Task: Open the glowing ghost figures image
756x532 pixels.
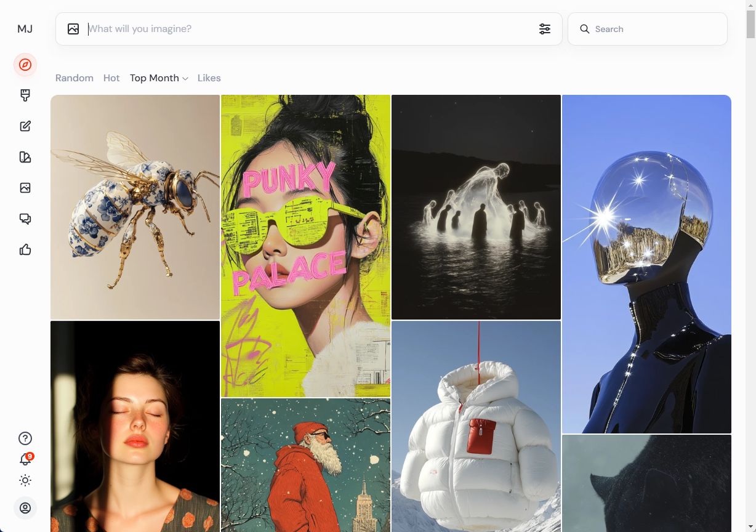Action: point(476,207)
